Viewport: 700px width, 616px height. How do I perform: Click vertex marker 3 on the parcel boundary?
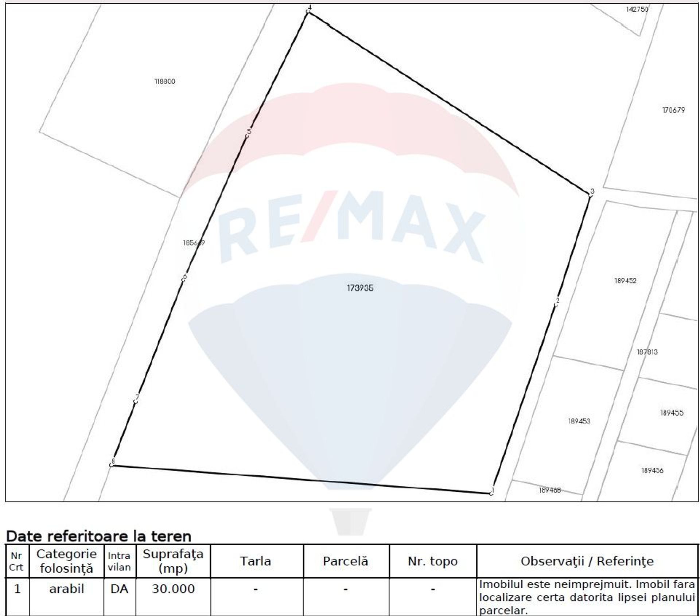590,195
